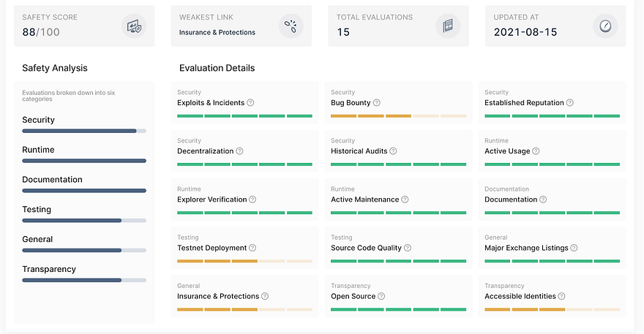
Task: Click 'Evaluations broken down into six categories' text
Action: (x=69, y=96)
